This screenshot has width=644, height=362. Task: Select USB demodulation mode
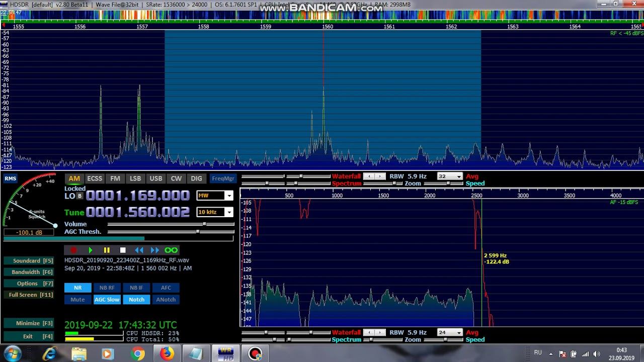click(x=156, y=178)
